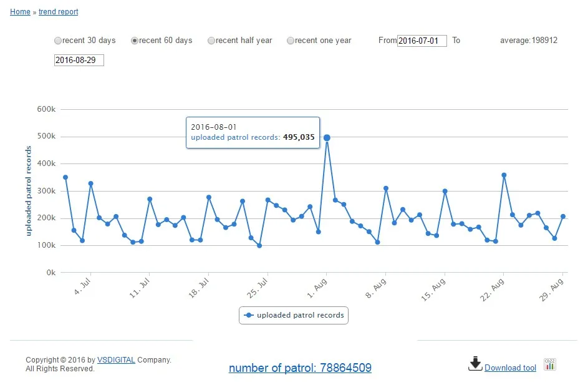Toggle the uploaded patrol records legend item
The width and height of the screenshot is (588, 385).
(x=294, y=315)
